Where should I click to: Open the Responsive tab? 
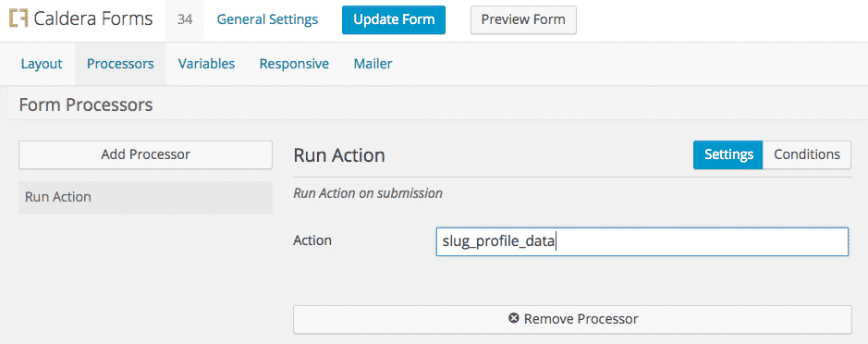point(294,64)
